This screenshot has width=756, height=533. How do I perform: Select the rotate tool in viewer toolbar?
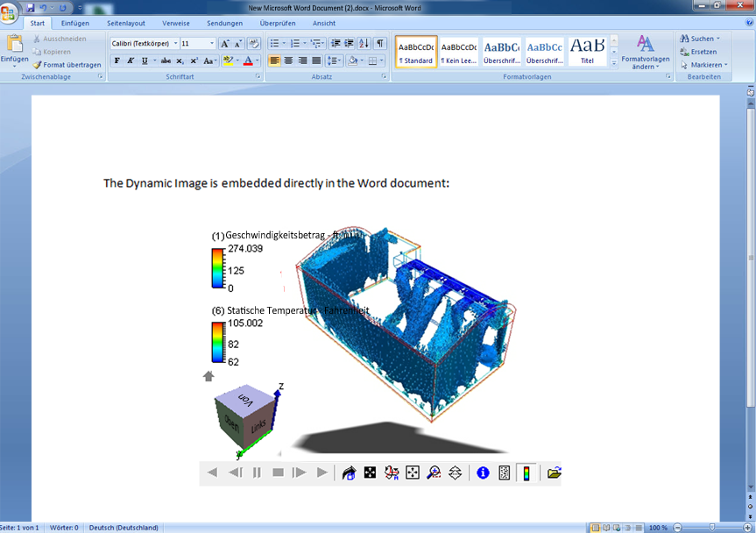click(x=392, y=473)
